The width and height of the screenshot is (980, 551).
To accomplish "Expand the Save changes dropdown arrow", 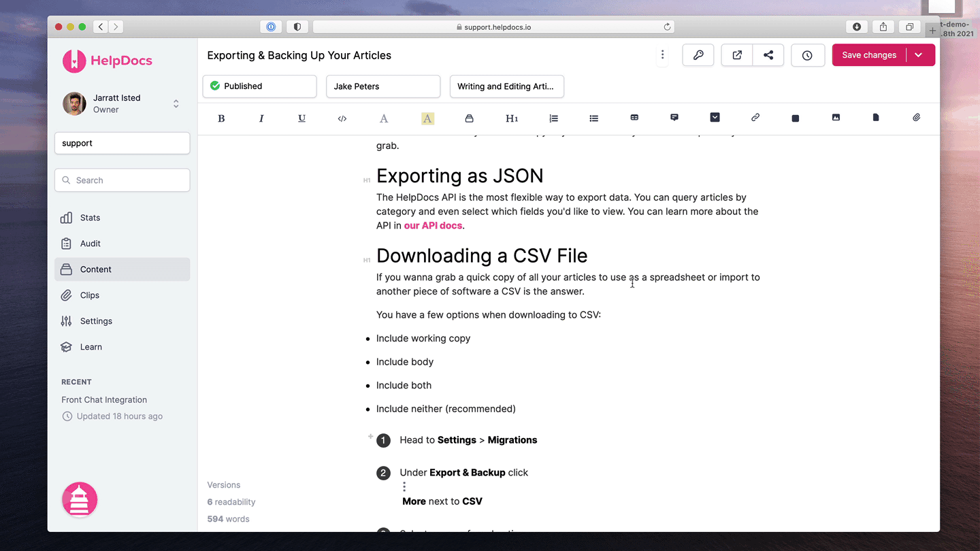I will (x=919, y=55).
